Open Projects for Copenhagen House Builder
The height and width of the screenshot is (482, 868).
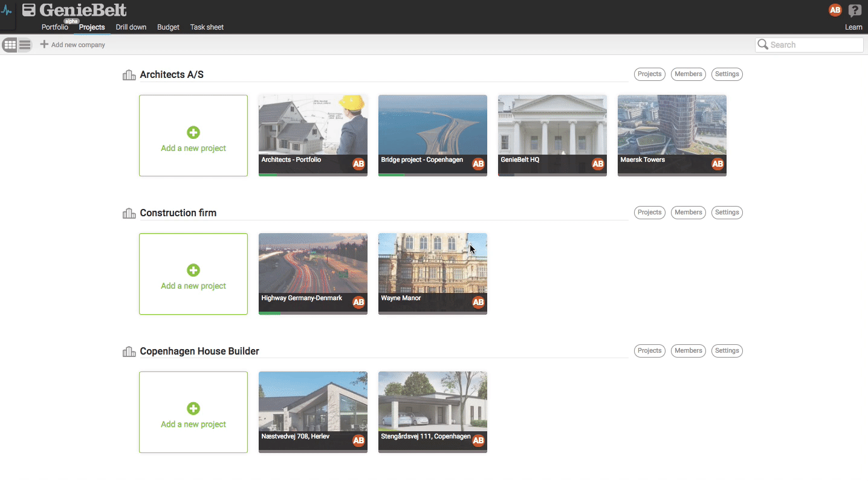tap(650, 351)
